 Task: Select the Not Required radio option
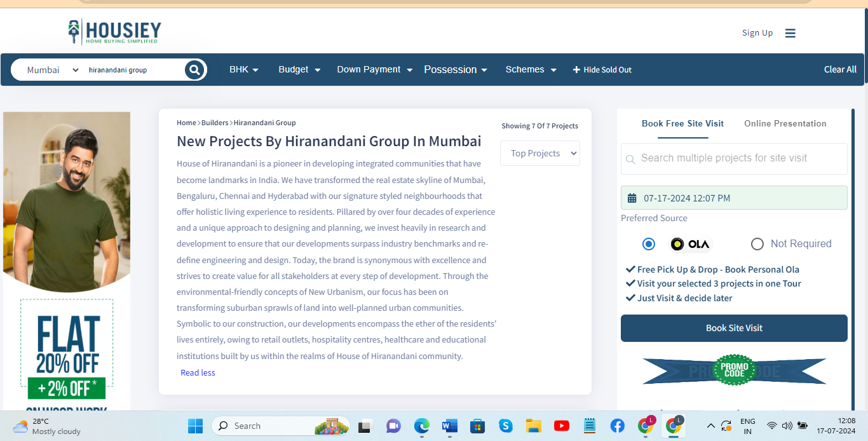pos(757,244)
